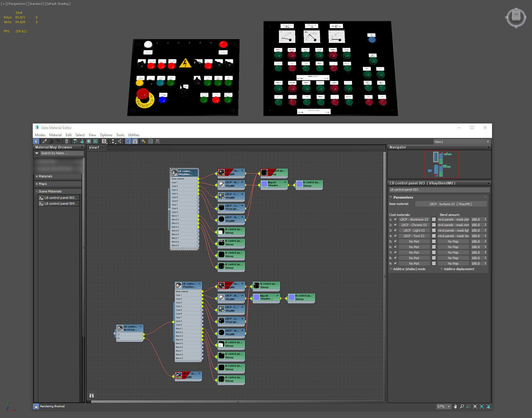
Task: Enable Additive displacement checkbox
Action: (442, 269)
